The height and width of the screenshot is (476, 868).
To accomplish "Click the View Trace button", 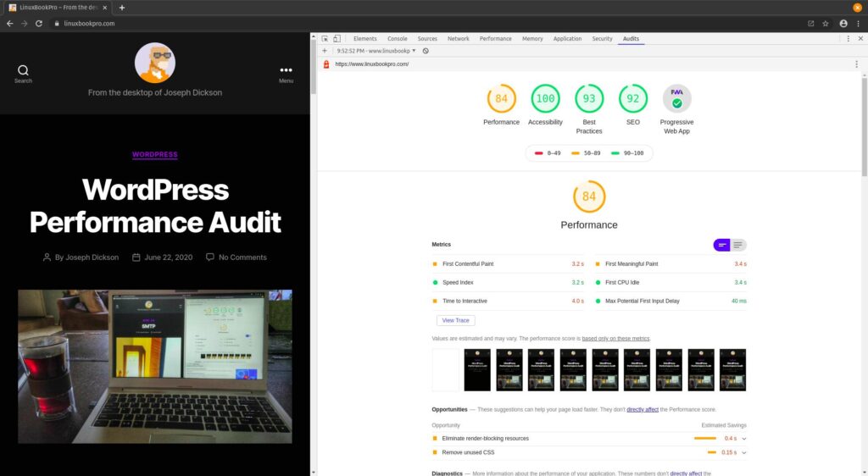I will pos(455,321).
